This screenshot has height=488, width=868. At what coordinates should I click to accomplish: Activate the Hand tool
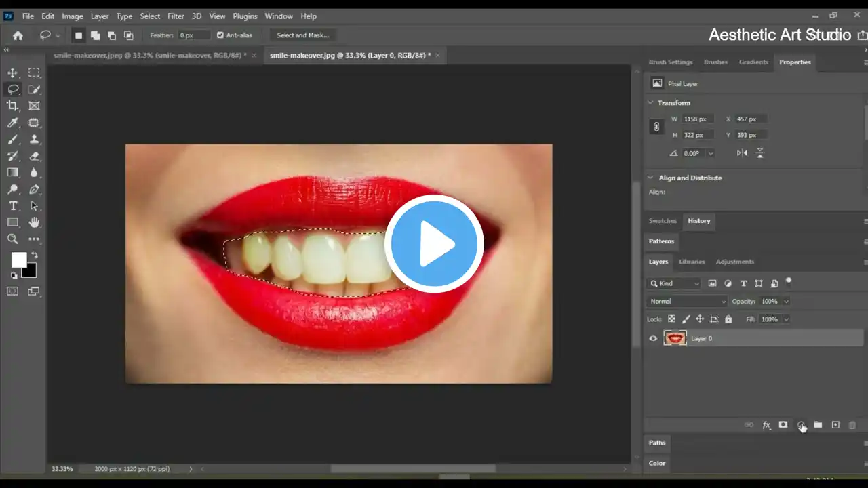34,222
